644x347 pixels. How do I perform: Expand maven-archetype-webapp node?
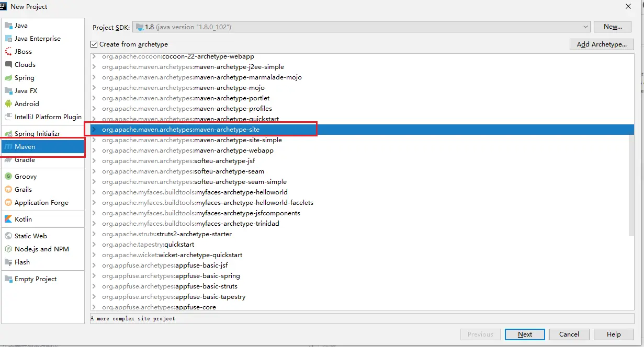(x=94, y=151)
